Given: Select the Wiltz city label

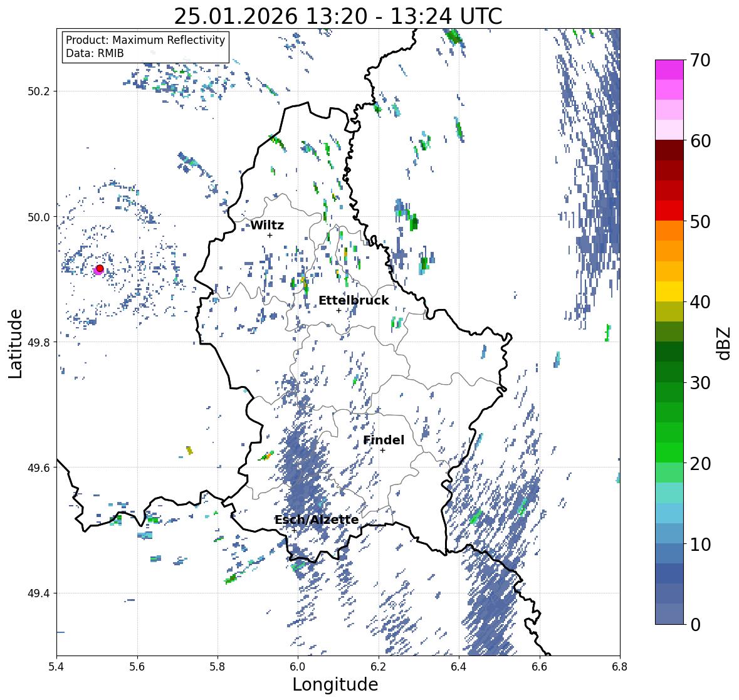Looking at the screenshot, I should (x=267, y=225).
